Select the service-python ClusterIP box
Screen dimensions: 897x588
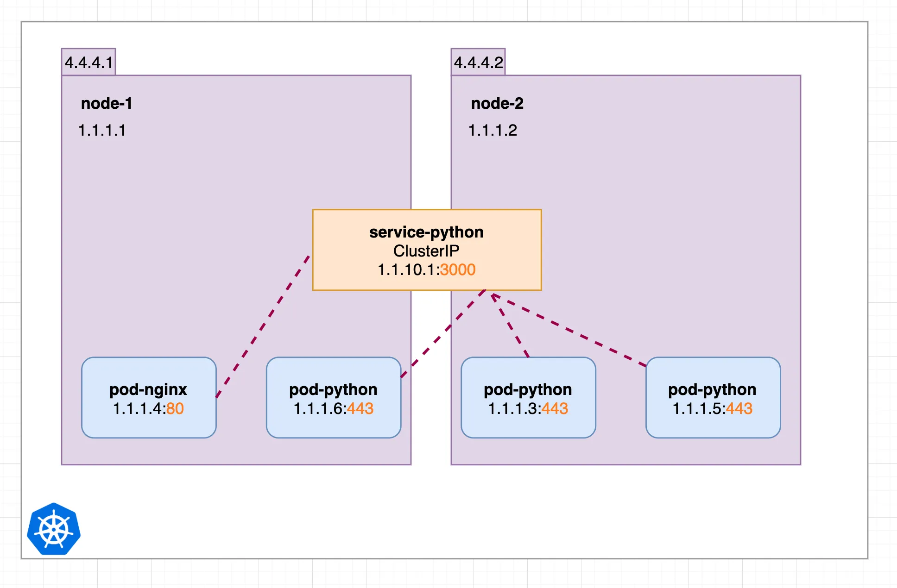tap(427, 250)
